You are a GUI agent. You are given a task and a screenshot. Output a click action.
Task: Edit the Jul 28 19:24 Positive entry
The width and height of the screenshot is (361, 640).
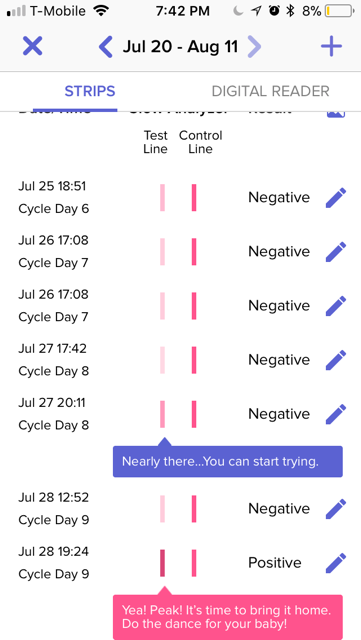(336, 563)
